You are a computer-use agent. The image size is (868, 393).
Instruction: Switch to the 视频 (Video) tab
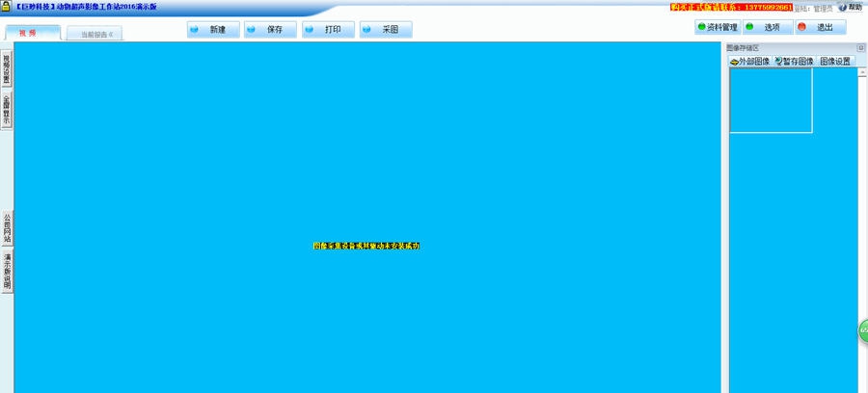pyautogui.click(x=33, y=33)
